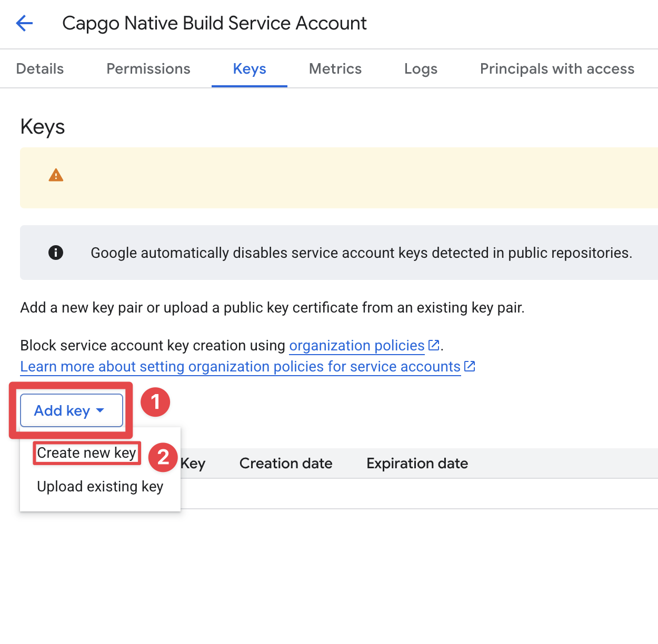Switch to Principals with access tab
Viewport: 658px width, 644px height.
[x=556, y=68]
